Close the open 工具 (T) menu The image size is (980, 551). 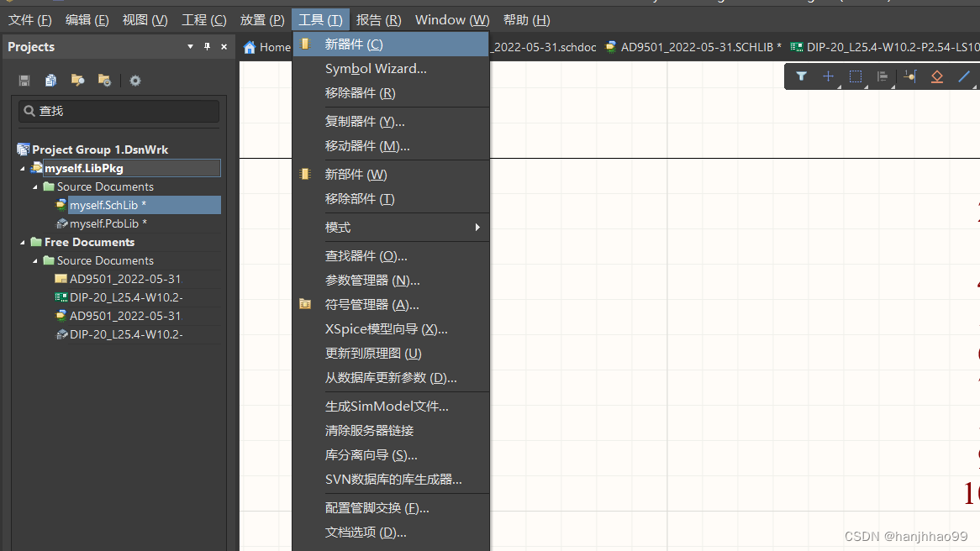[x=320, y=20]
